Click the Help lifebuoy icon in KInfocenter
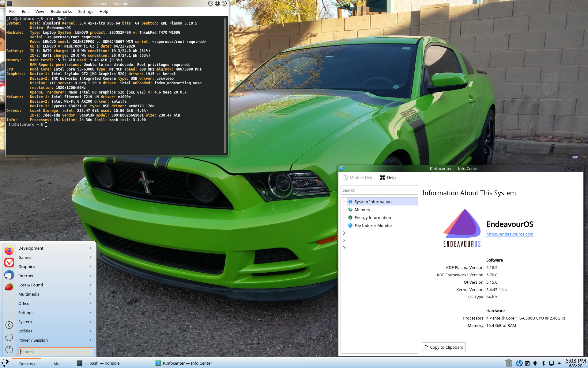This screenshot has height=368, width=588. 383,178
